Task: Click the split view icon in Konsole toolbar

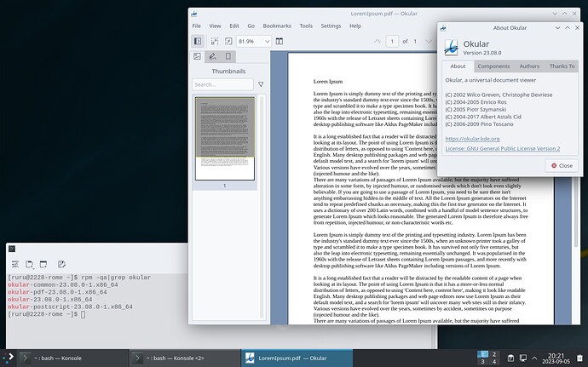Action: [x=43, y=264]
